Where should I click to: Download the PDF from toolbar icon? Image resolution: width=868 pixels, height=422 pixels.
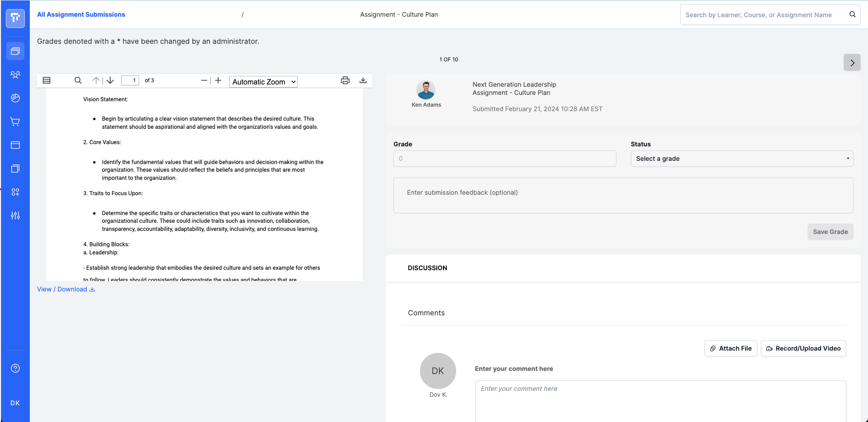[363, 80]
